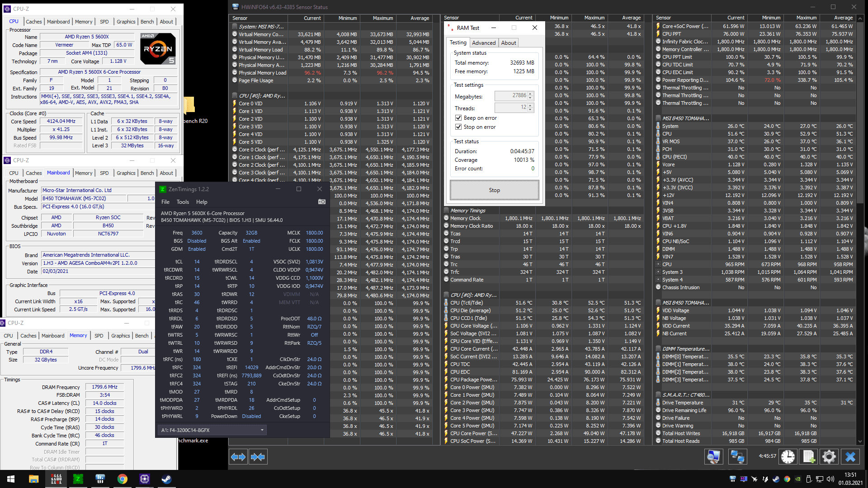Click NVIDIA icon in system tray

tap(797, 479)
